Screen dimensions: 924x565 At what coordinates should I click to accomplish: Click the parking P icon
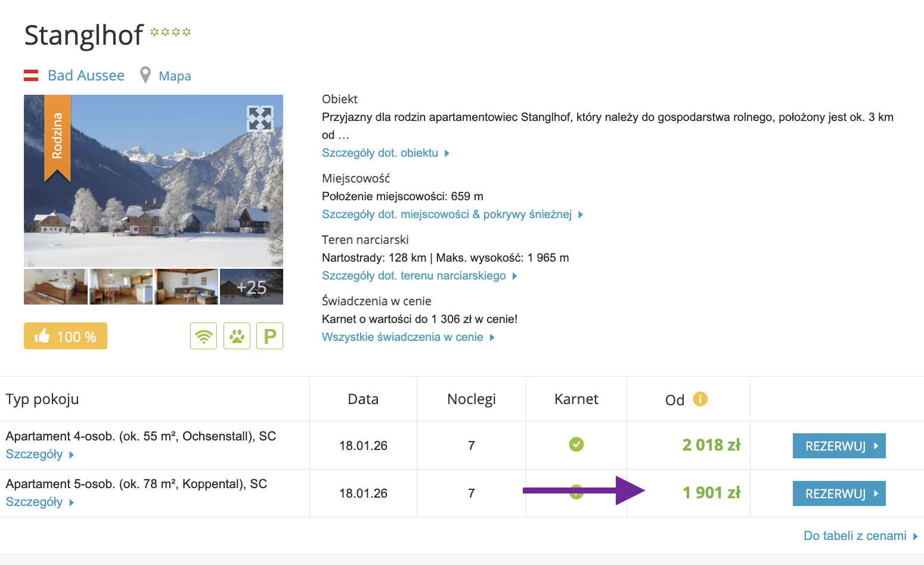pos(269,336)
